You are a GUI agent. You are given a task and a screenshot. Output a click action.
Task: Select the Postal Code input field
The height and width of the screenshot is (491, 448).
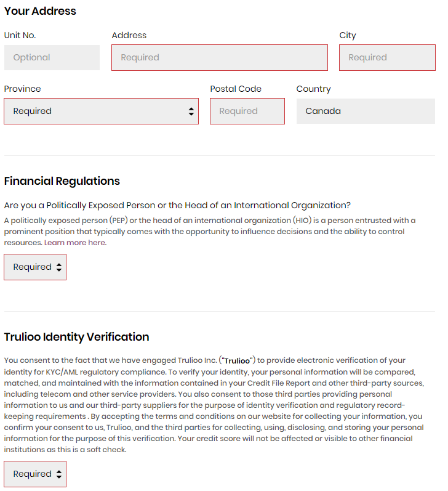click(x=247, y=111)
